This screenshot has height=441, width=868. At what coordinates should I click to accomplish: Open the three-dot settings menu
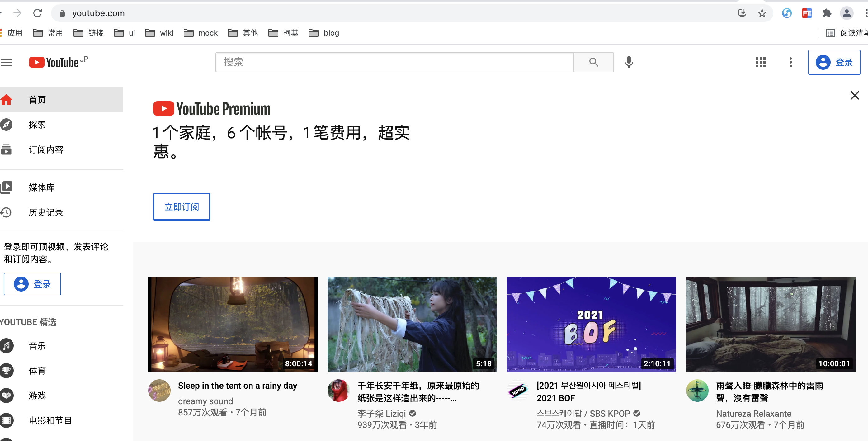(790, 62)
